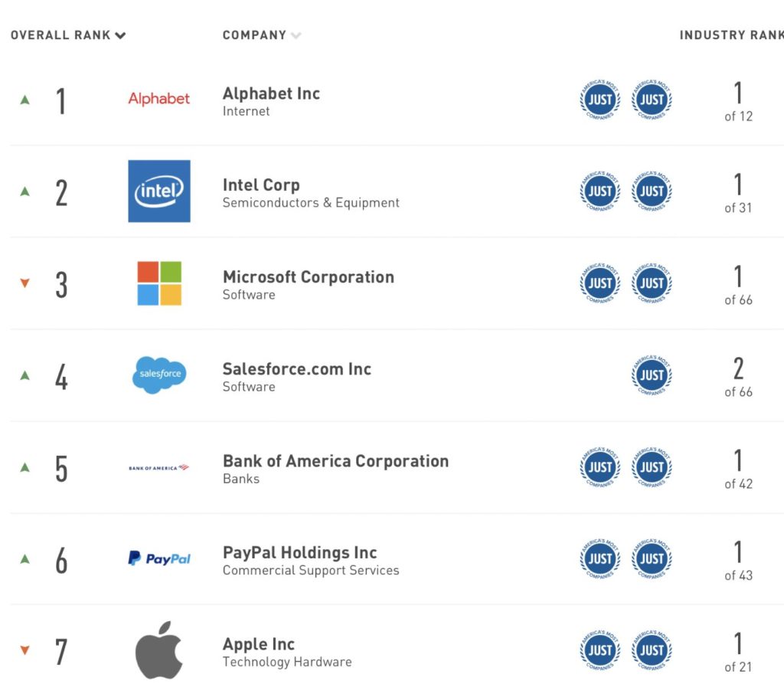The image size is (784, 694).
Task: Click the Bank of America logo
Action: 159,467
